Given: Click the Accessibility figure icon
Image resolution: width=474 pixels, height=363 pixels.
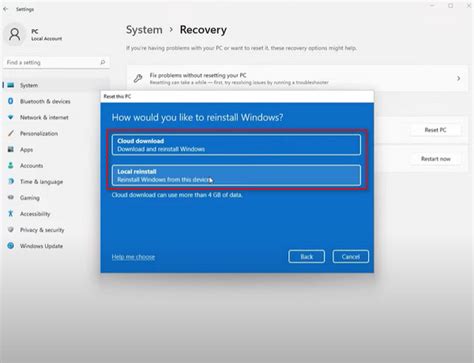Looking at the screenshot, I should (x=11, y=213).
